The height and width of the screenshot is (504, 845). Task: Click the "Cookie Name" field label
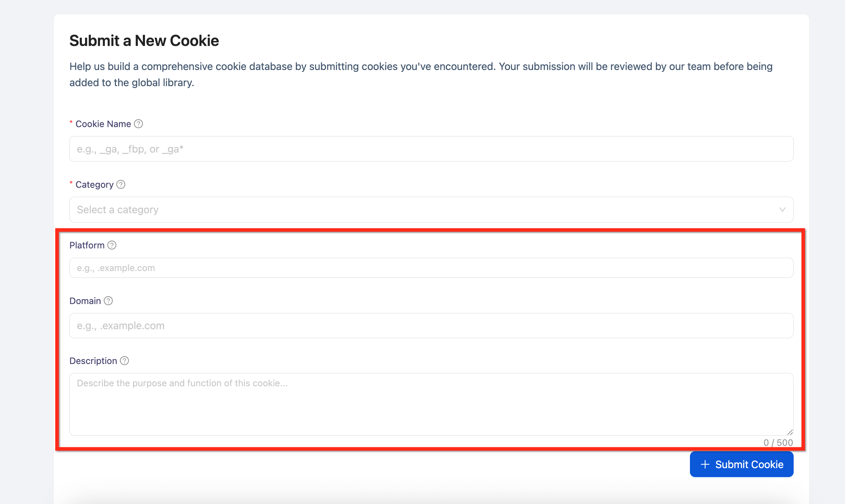(103, 124)
